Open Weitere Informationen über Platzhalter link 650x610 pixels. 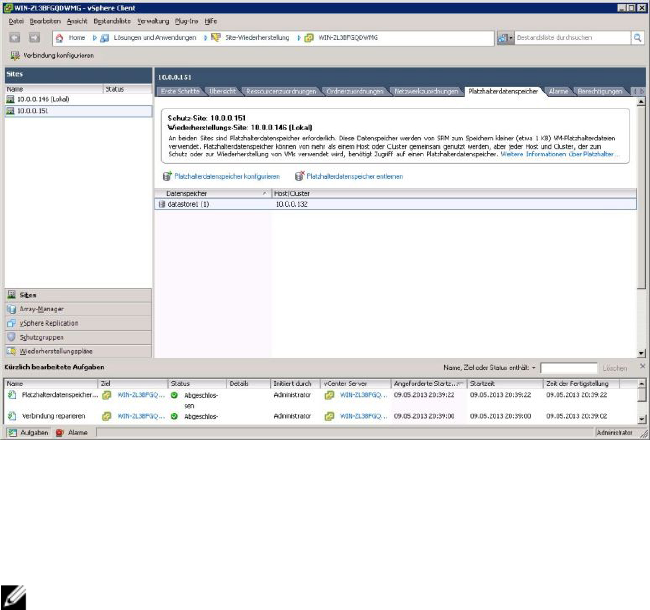pos(560,154)
